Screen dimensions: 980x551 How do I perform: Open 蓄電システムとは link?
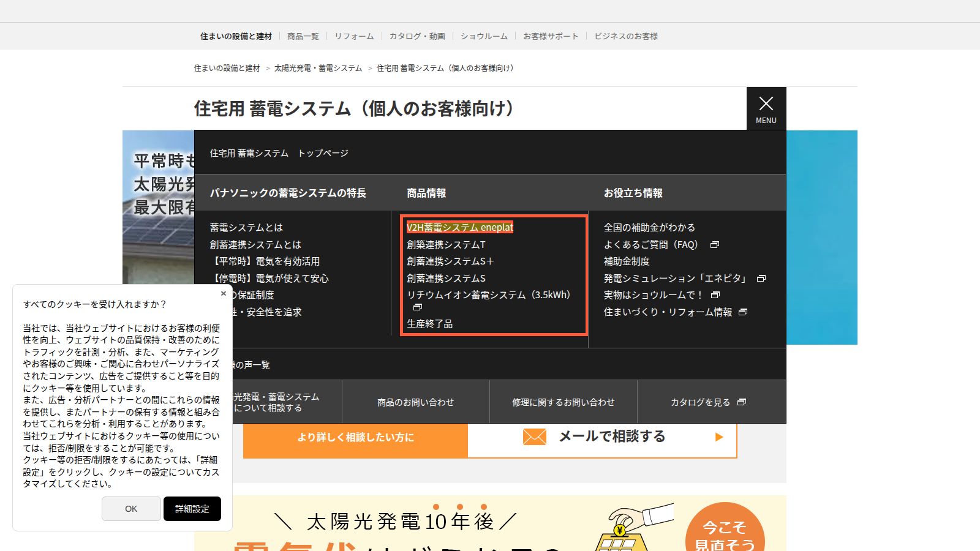click(246, 227)
